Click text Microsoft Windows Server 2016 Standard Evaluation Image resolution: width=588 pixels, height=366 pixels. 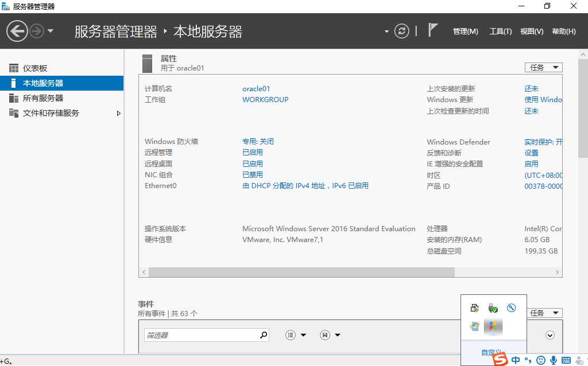tap(329, 228)
